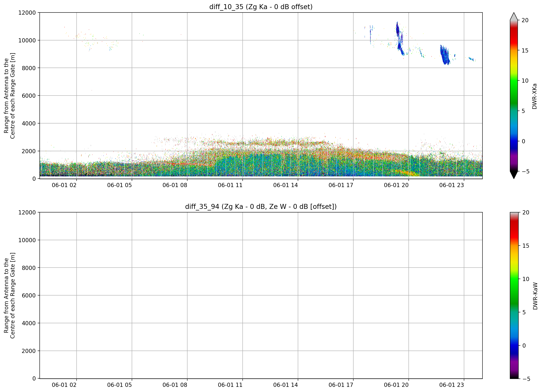Image resolution: width=542 pixels, height=392 pixels.
Task: Click the '06-01 05' x-axis label of the top plot
Action: [x=119, y=185]
